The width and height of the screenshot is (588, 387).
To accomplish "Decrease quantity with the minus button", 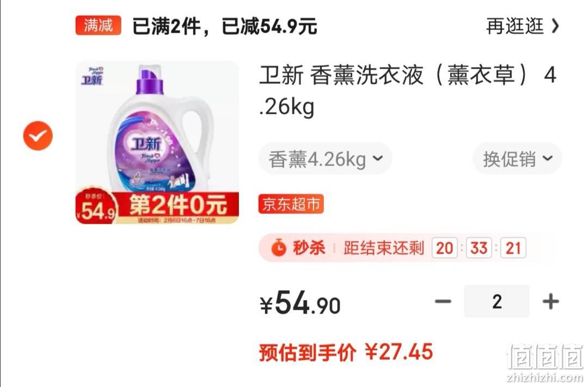I will pos(443,301).
